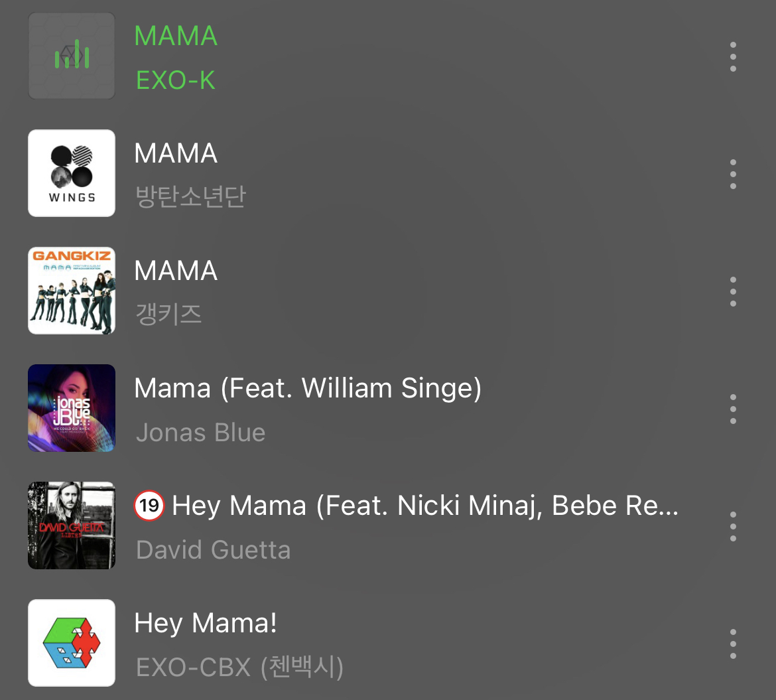
Task: Tap the 갱키즈 artist name
Action: [x=168, y=314]
